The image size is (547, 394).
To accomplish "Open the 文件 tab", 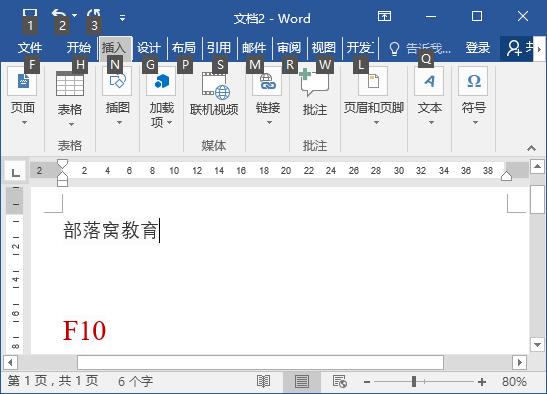I will click(x=30, y=47).
